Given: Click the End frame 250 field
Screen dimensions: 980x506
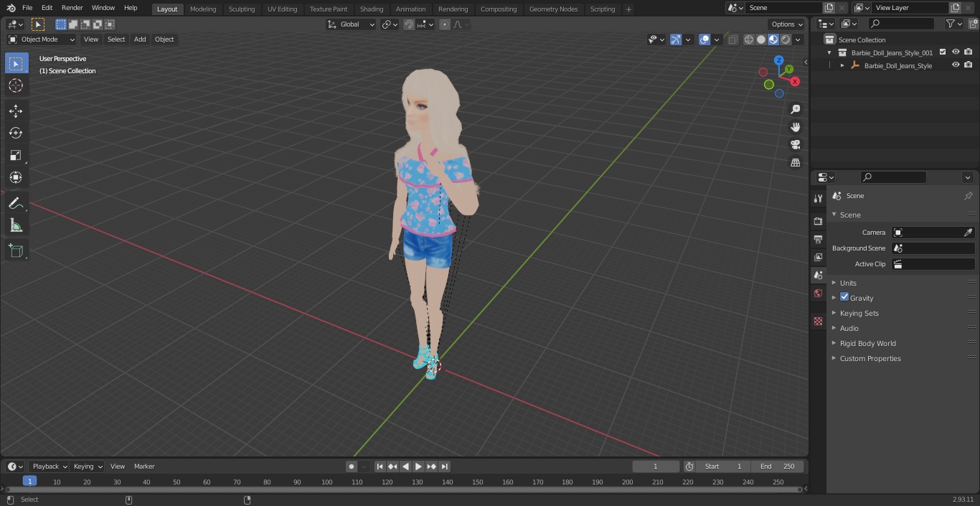Looking at the screenshot, I should point(777,467).
